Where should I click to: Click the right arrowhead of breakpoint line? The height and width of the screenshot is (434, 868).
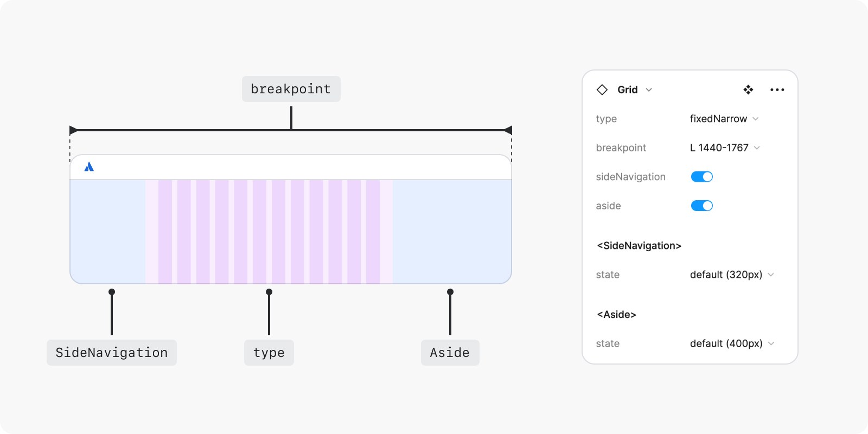point(508,130)
